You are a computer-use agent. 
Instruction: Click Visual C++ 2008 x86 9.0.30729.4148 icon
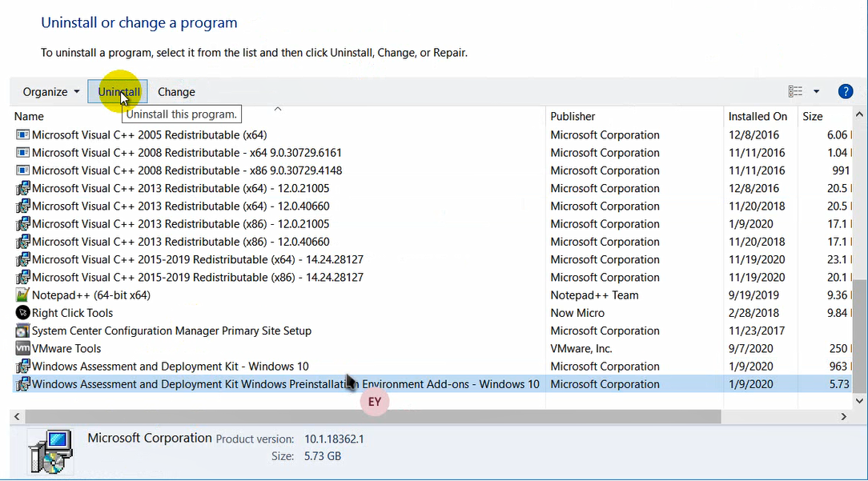(22, 170)
